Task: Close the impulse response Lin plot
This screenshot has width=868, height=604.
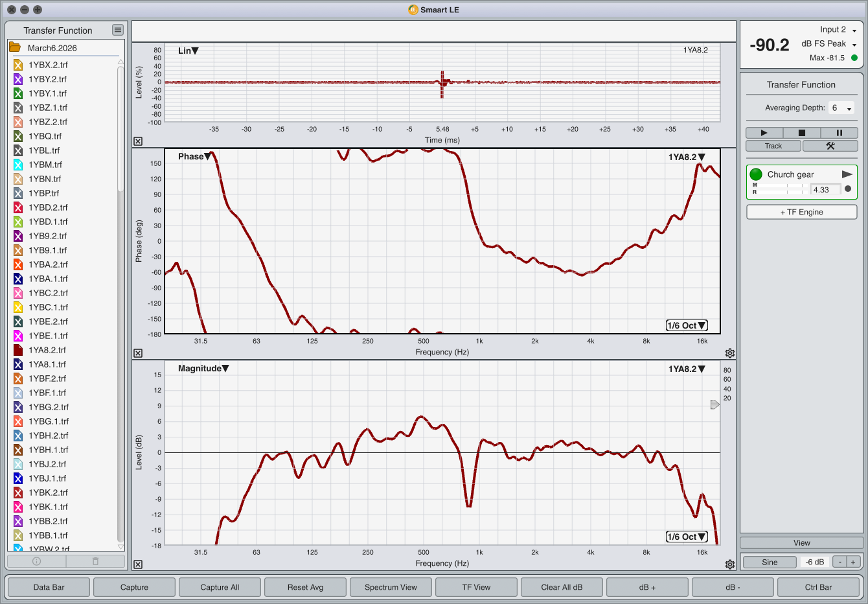Action: 138,141
